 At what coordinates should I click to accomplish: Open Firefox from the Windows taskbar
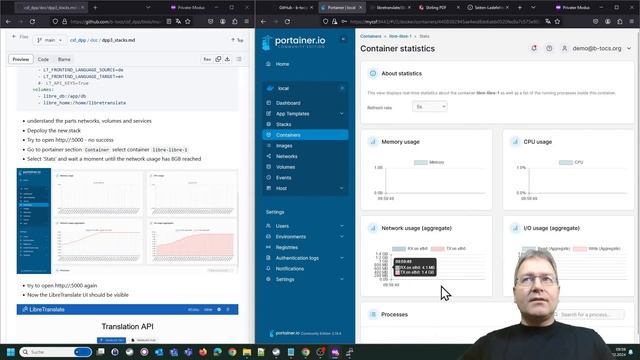(203, 352)
